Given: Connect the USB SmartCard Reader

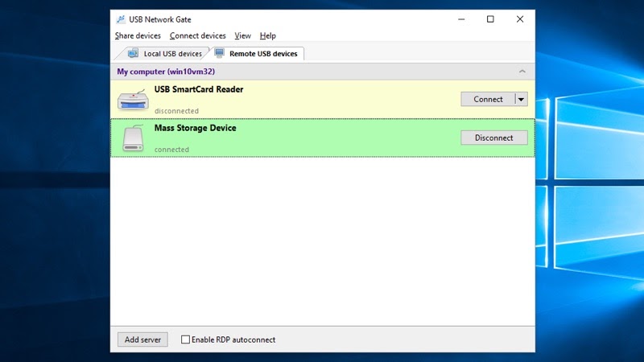Looking at the screenshot, I should [488, 99].
